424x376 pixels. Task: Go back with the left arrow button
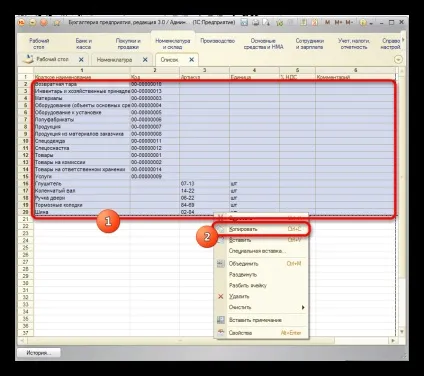[x=32, y=23]
